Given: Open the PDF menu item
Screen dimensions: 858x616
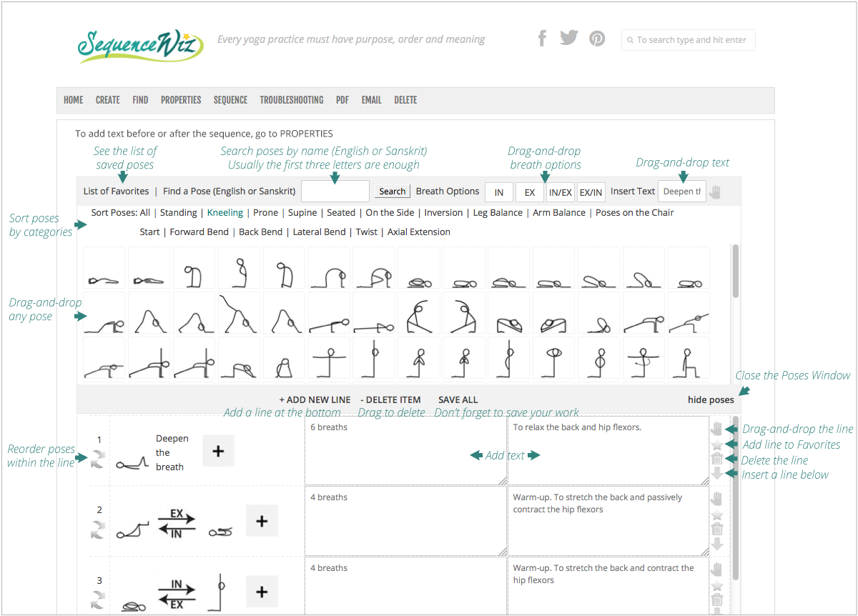Looking at the screenshot, I should [x=342, y=100].
